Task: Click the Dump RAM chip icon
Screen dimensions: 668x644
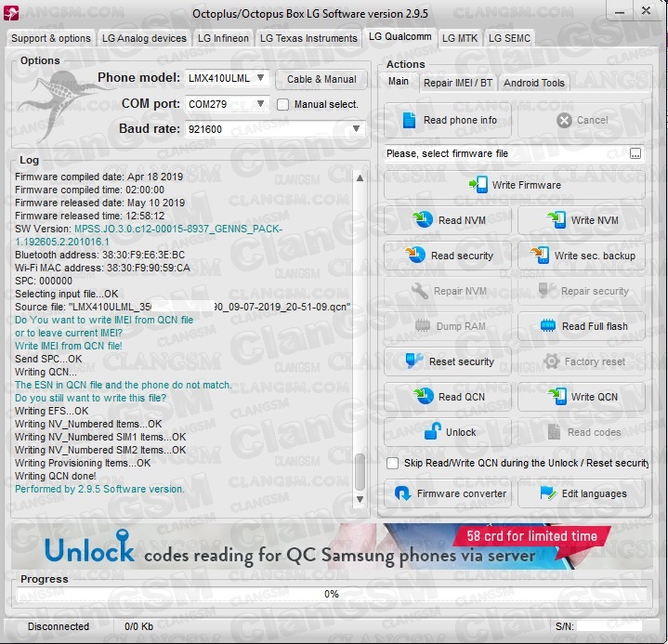Action: click(x=423, y=325)
